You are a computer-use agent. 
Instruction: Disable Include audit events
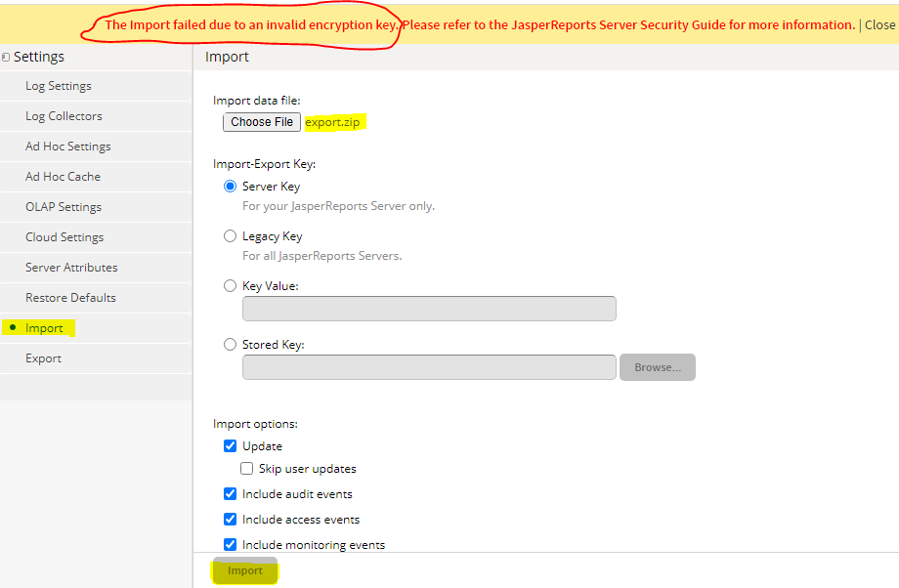[230, 493]
